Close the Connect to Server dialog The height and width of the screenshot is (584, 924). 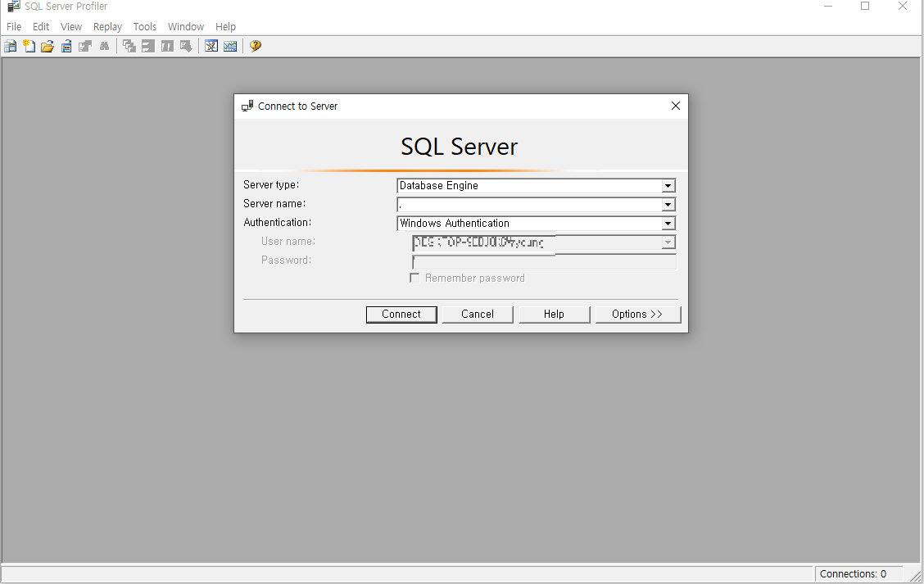[x=675, y=106]
